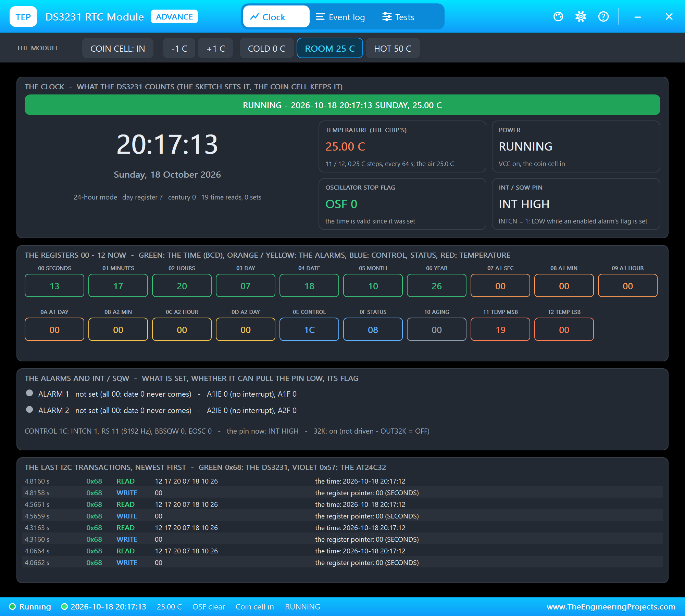Click the 12 TEMP LSB register value
The height and width of the screenshot is (616, 685).
564,330
